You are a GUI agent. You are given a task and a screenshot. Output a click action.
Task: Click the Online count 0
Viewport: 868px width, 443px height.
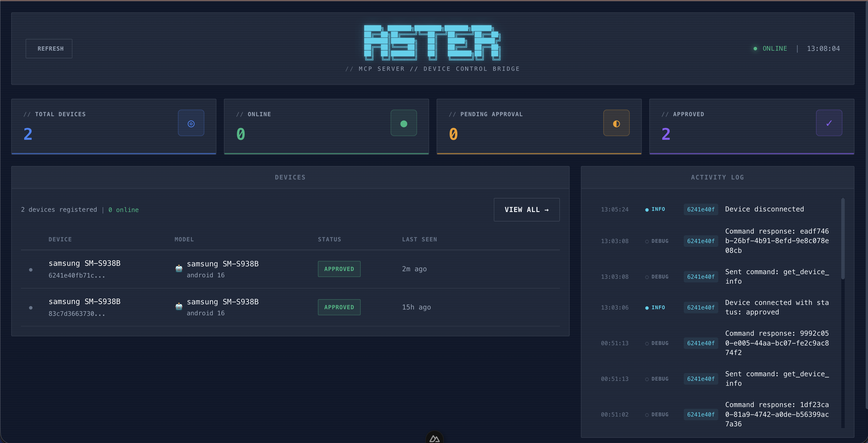click(x=241, y=134)
